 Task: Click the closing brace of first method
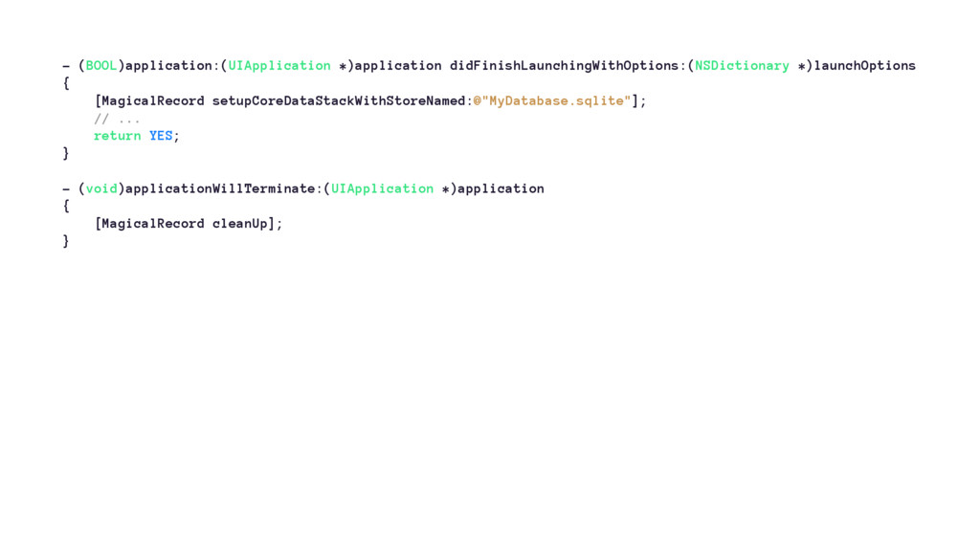(66, 154)
